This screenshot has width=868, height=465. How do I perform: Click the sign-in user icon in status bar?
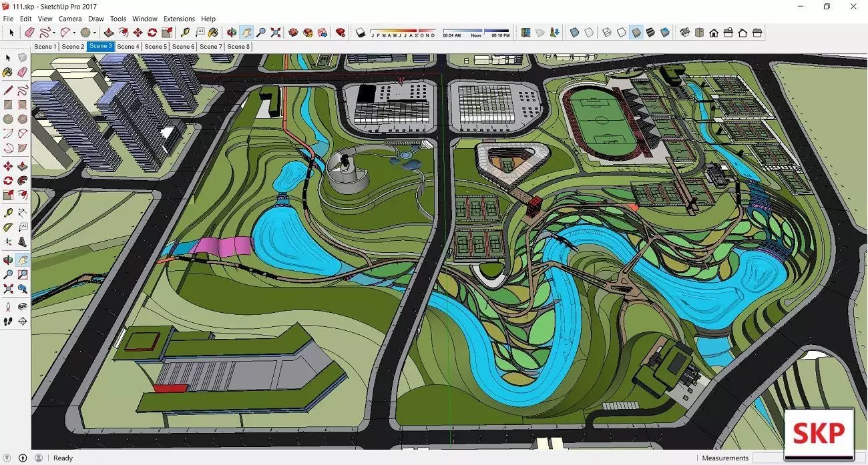[x=38, y=458]
